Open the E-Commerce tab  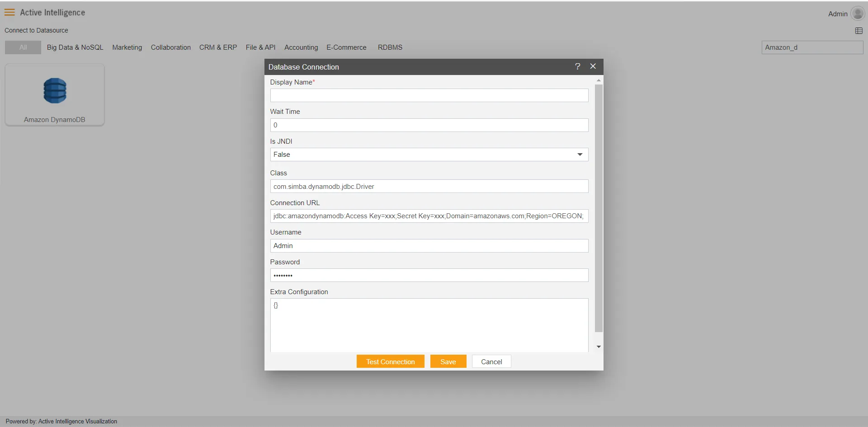pyautogui.click(x=346, y=47)
